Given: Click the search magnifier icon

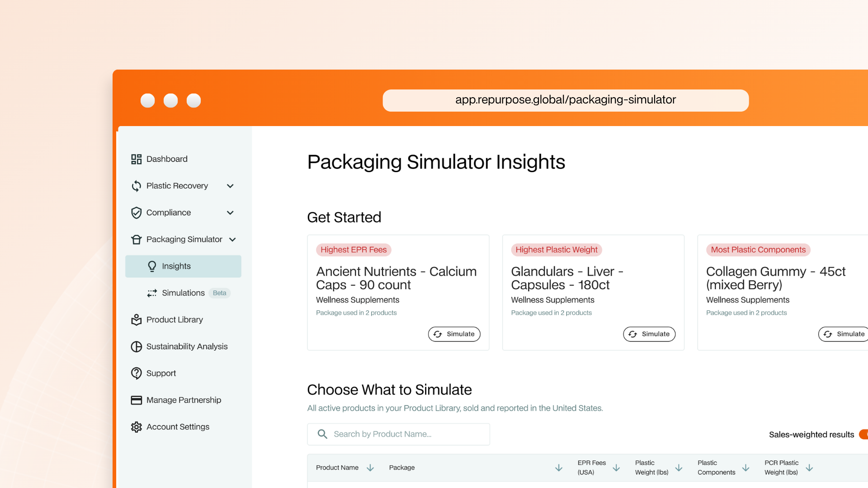Looking at the screenshot, I should tap(322, 434).
